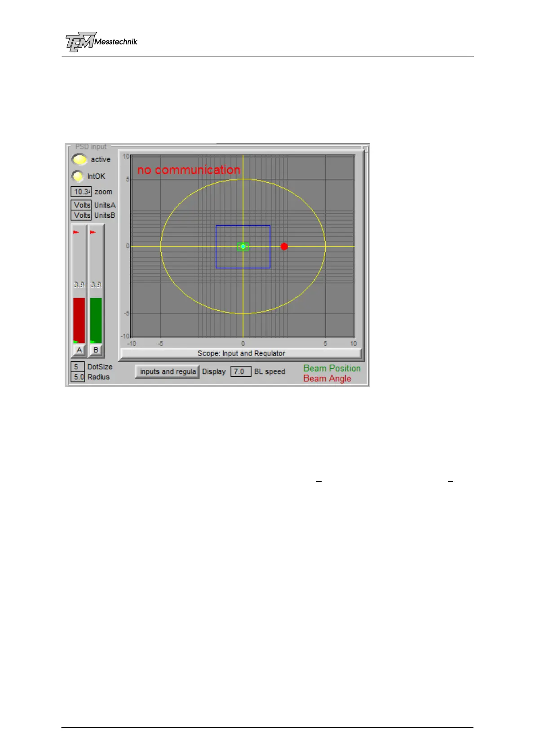The width and height of the screenshot is (535, 756).
Task: Open the inputs and regula display dropdown
Action: [x=167, y=372]
